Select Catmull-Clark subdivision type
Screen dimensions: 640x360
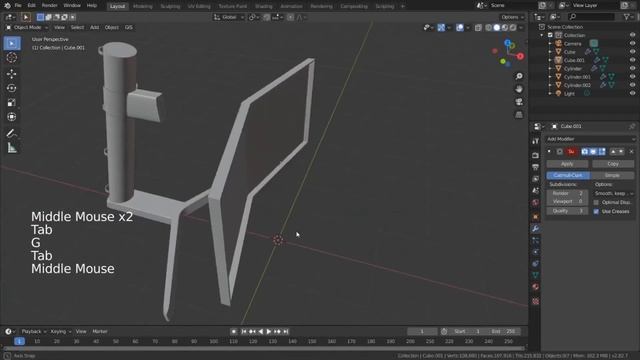[569, 175]
